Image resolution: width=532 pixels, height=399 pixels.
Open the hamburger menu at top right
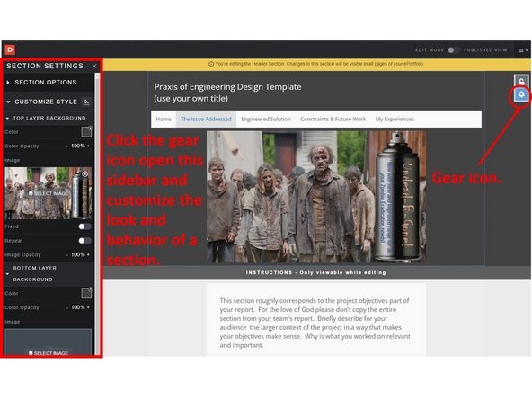[522, 50]
